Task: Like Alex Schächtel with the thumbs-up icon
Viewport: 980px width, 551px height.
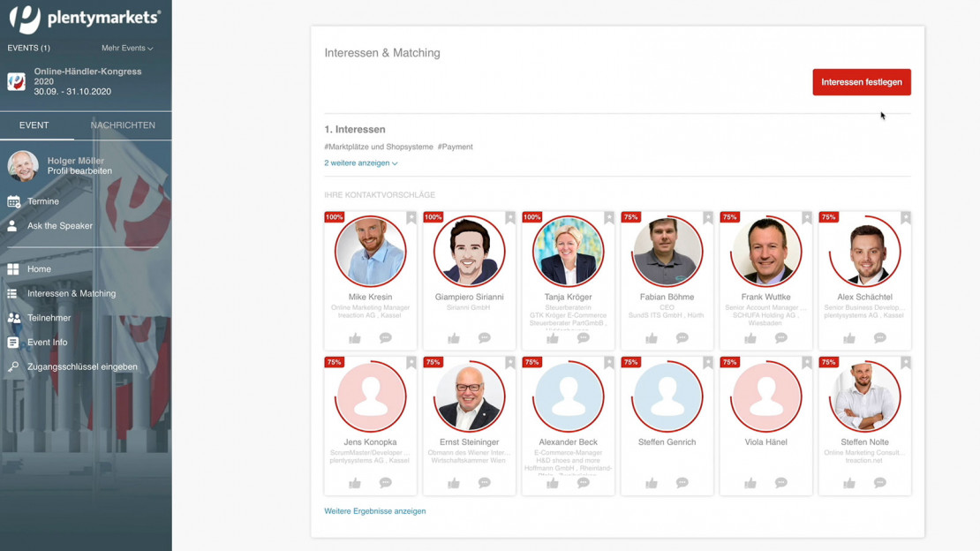Action: 849,338
